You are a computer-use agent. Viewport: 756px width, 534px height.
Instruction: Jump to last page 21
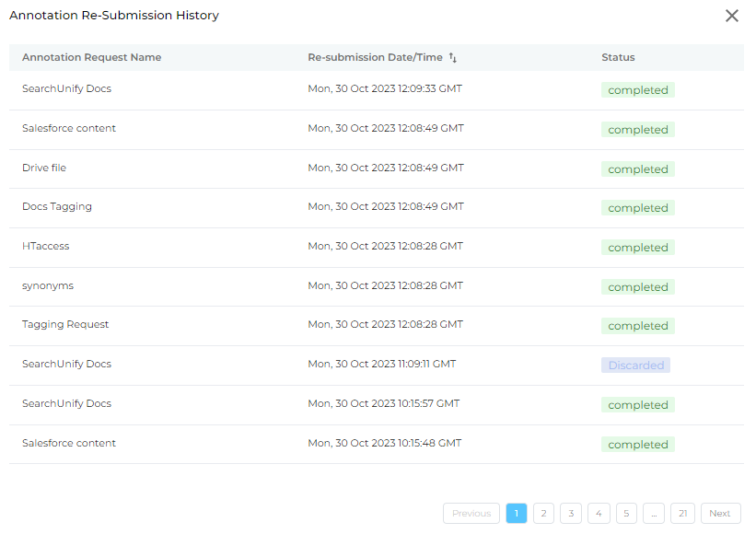tap(682, 513)
